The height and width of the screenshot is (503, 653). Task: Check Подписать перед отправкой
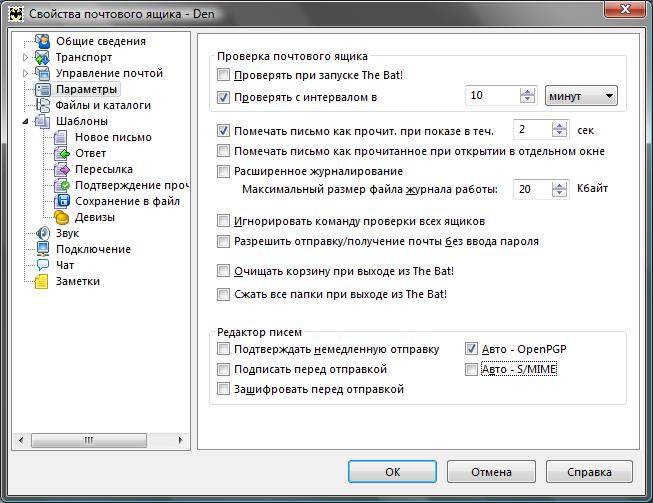point(223,369)
